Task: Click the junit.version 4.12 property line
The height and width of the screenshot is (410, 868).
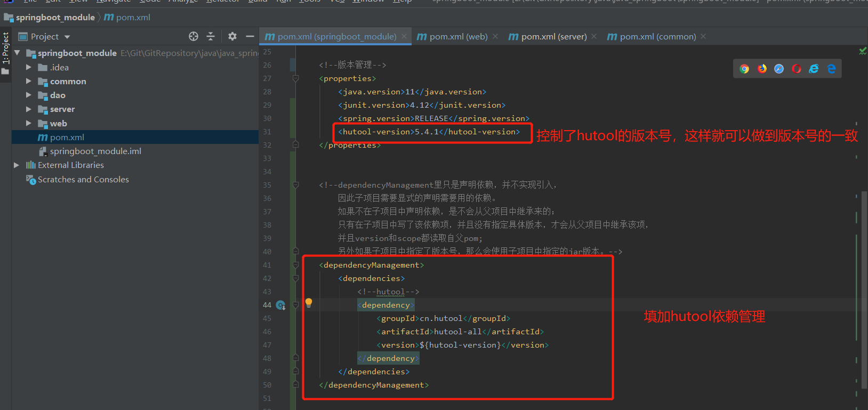Action: click(x=422, y=105)
